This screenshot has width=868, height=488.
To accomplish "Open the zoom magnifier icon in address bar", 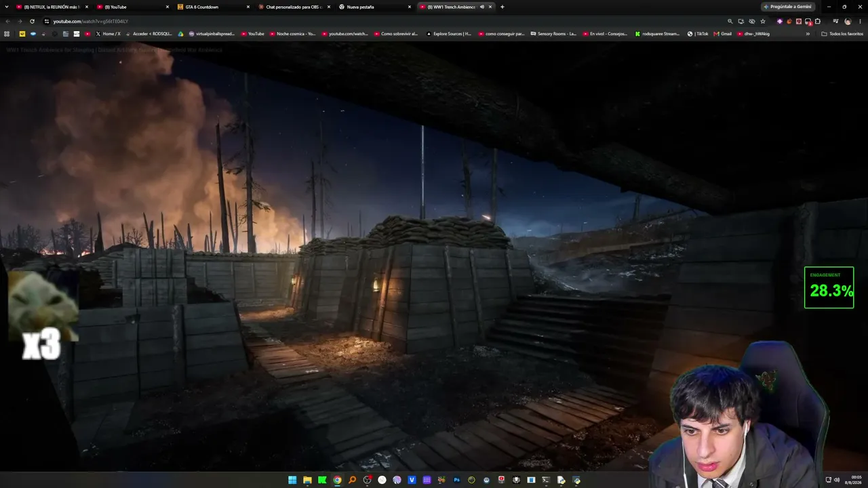I will click(730, 21).
